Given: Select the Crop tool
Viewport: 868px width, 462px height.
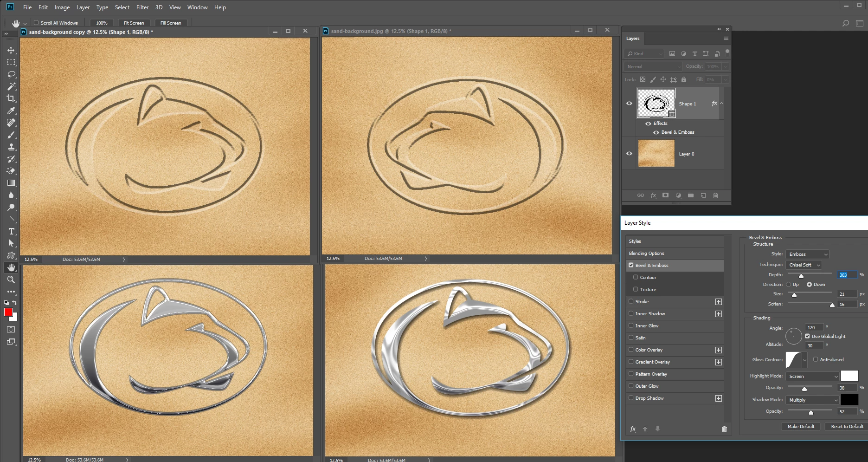Looking at the screenshot, I should coord(11,98).
